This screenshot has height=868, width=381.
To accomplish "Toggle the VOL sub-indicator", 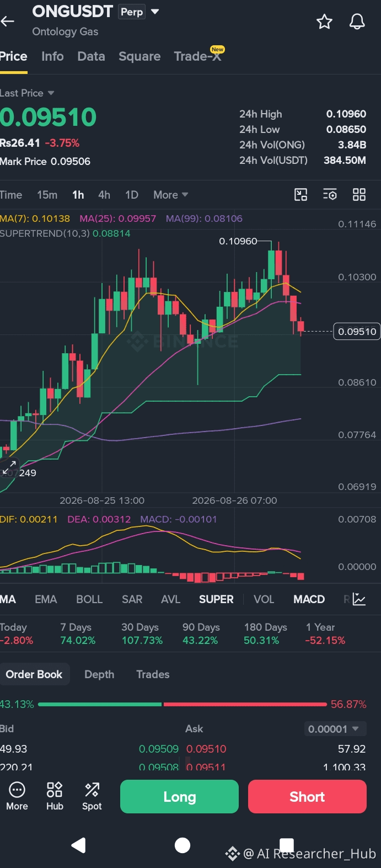I will tap(264, 599).
